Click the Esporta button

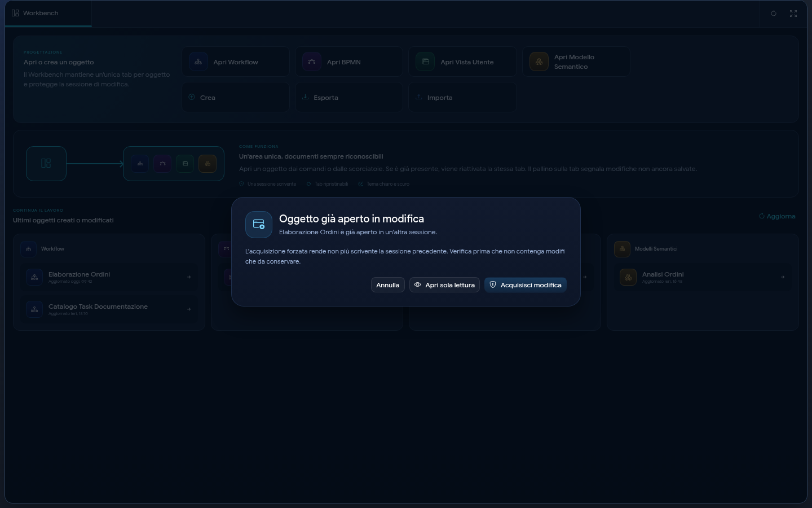pyautogui.click(x=349, y=97)
